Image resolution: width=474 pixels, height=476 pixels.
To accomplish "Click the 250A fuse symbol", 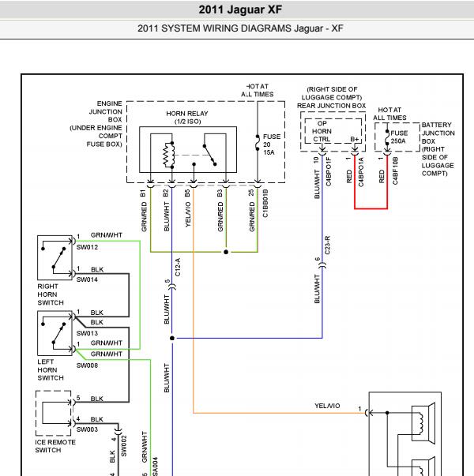I will click(x=387, y=137).
